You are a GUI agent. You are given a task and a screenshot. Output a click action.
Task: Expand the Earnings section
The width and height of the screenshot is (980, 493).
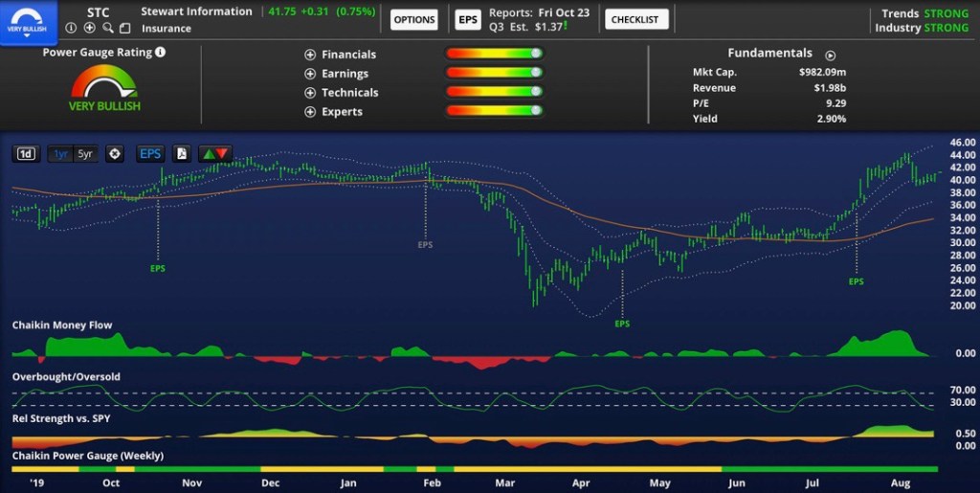(x=310, y=74)
